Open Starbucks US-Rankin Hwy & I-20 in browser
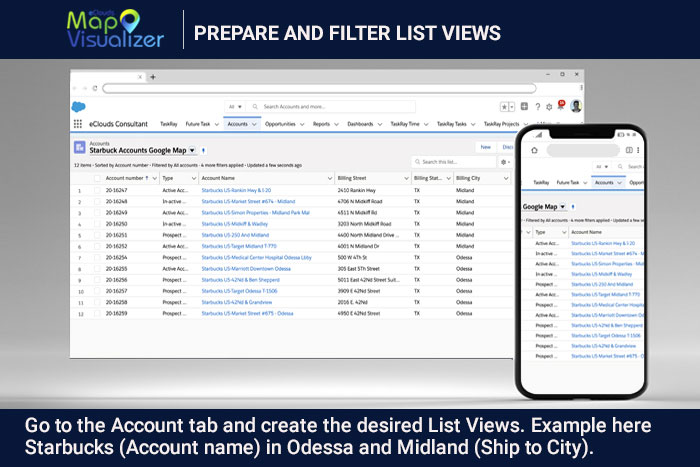 236,190
